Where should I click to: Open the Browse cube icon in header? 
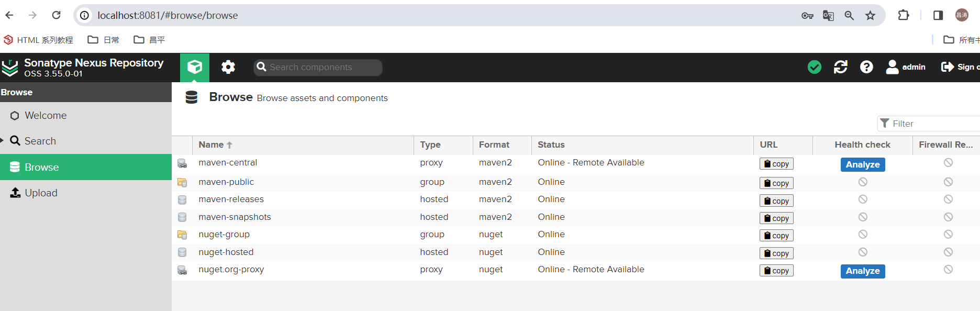coord(195,67)
